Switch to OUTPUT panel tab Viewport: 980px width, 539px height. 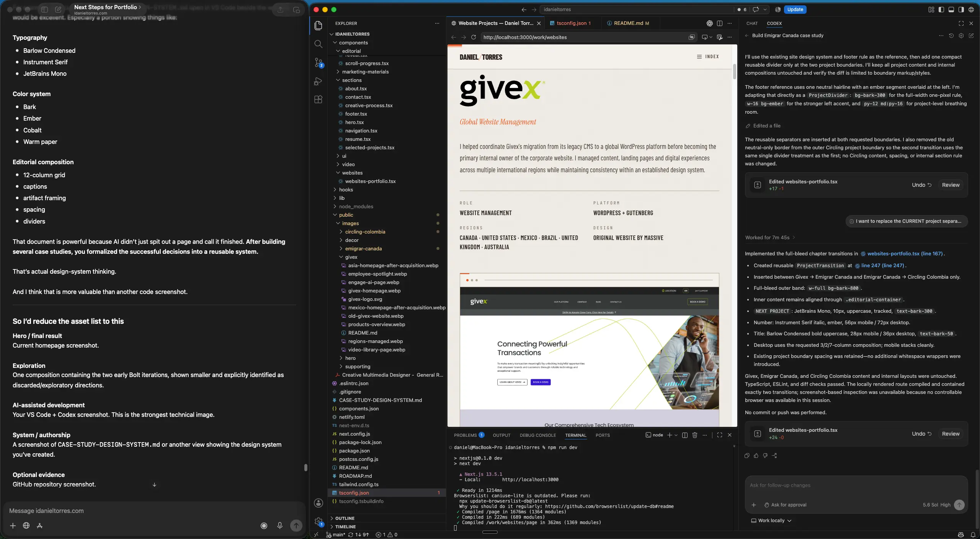(501, 435)
